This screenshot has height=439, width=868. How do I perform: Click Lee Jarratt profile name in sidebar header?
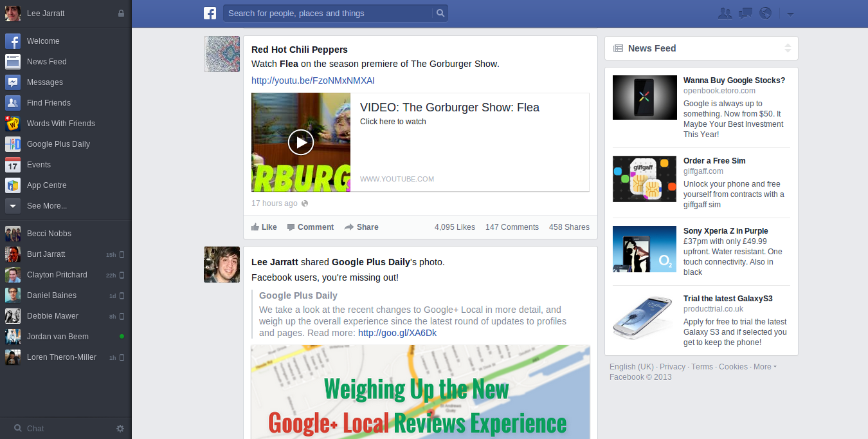point(46,14)
